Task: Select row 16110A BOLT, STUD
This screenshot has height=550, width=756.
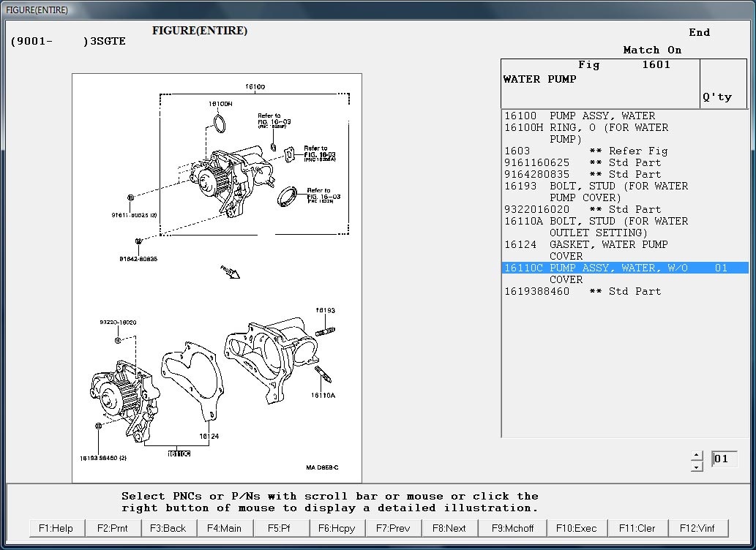Action: (x=625, y=227)
